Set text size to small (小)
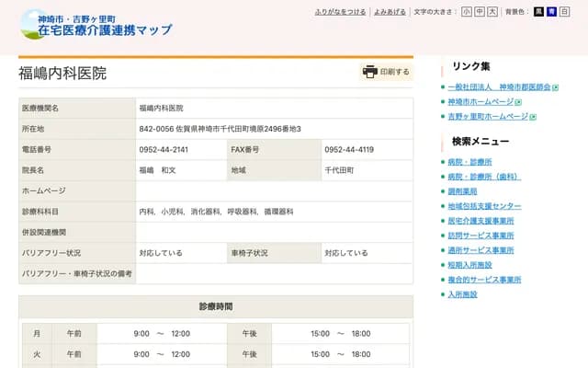Image resolution: width=588 pixels, height=368 pixels. point(467,12)
